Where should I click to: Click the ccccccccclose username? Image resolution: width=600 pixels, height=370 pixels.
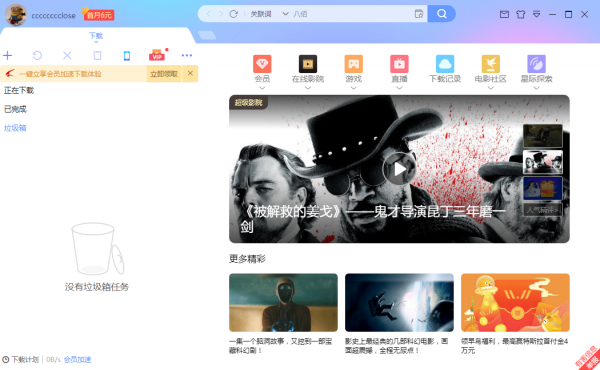click(x=54, y=15)
